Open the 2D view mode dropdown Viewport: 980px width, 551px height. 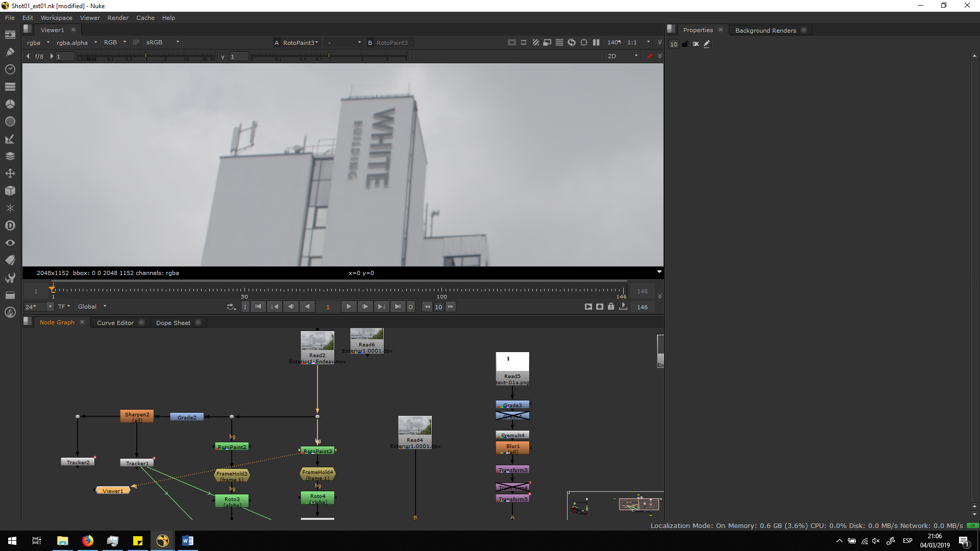click(x=622, y=56)
